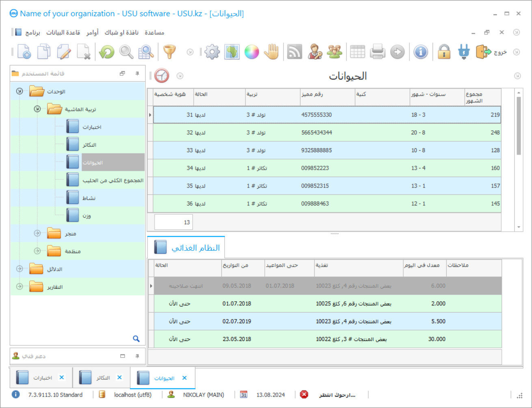Open the map view icon

click(231, 52)
